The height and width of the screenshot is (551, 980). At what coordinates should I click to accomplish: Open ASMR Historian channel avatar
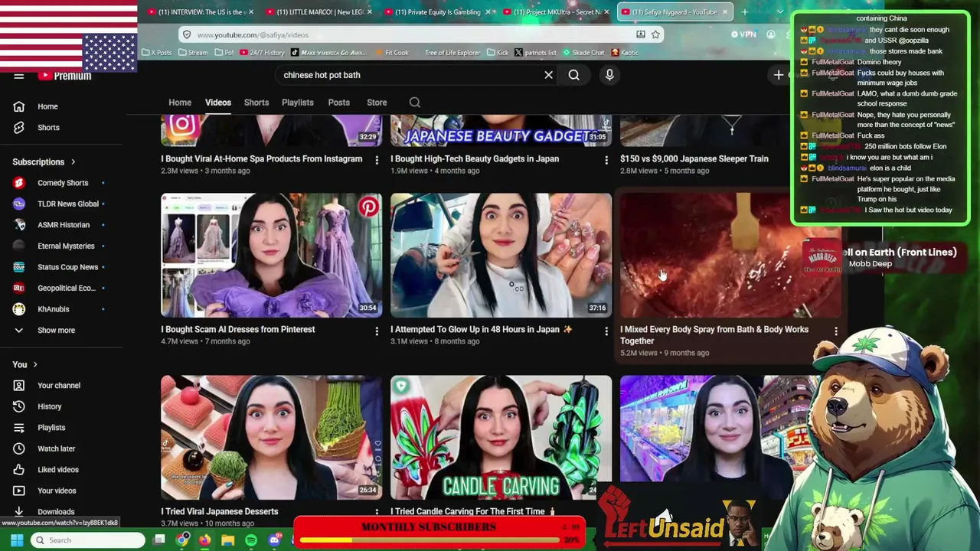18,225
